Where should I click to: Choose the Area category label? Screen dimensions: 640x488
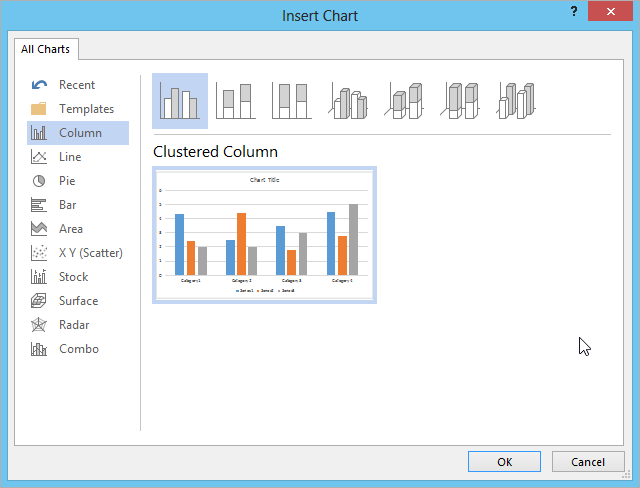[71, 229]
